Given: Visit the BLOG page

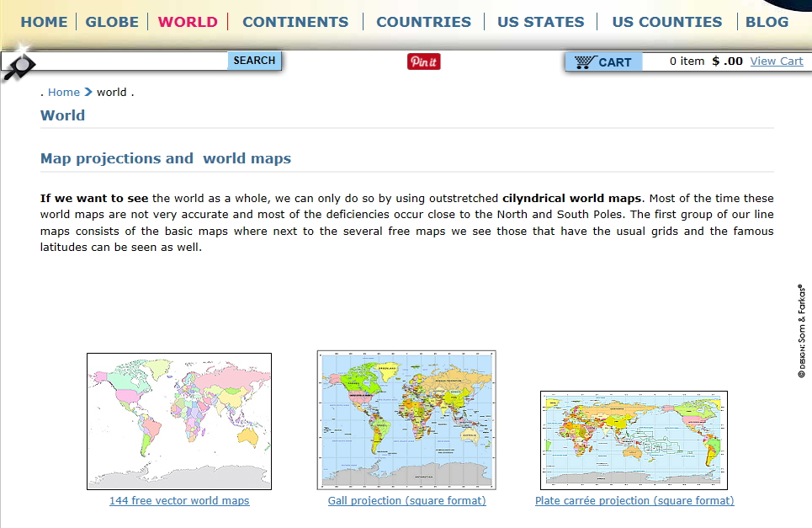Looking at the screenshot, I should (767, 22).
